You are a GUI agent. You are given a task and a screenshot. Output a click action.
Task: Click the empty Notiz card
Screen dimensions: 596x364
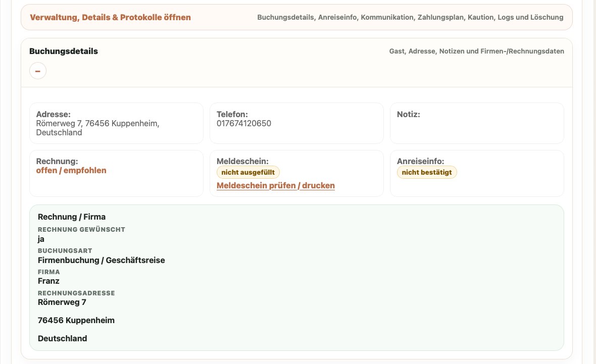pyautogui.click(x=477, y=123)
